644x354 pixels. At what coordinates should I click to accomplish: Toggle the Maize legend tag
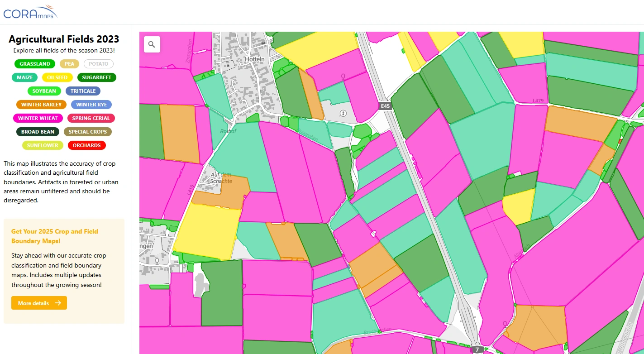coord(25,77)
